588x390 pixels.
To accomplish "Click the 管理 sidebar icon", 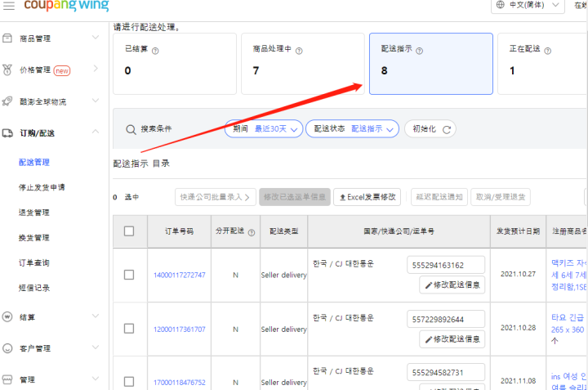I will tap(7, 379).
